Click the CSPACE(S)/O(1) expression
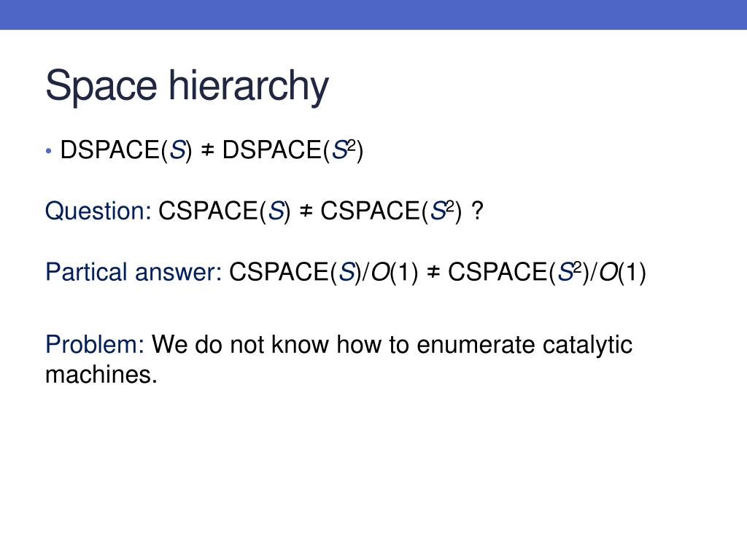 coord(323,273)
